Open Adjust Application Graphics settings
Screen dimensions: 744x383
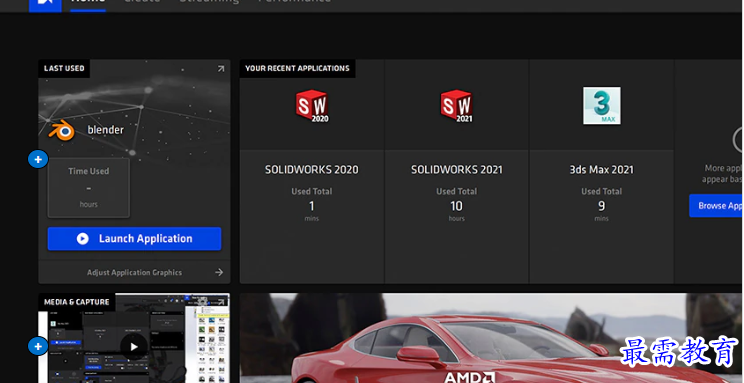click(134, 272)
